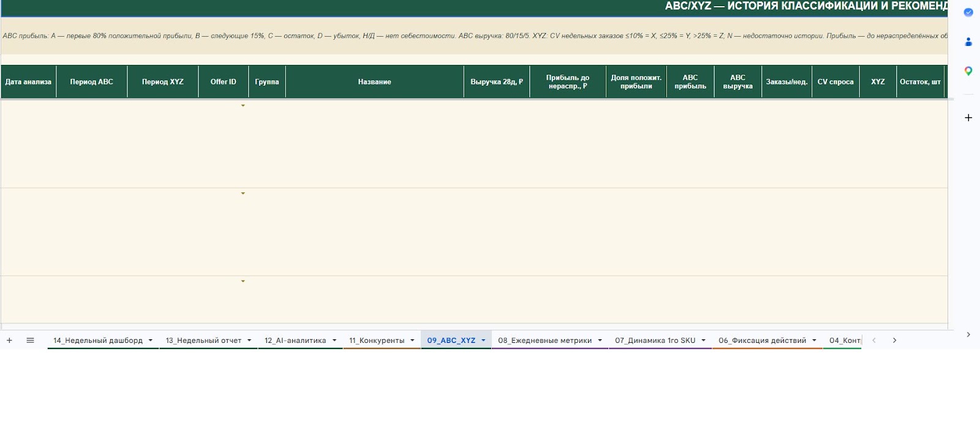The height and width of the screenshot is (425, 980).
Task: Select the 'Дата анализа' header cell
Action: (28, 81)
